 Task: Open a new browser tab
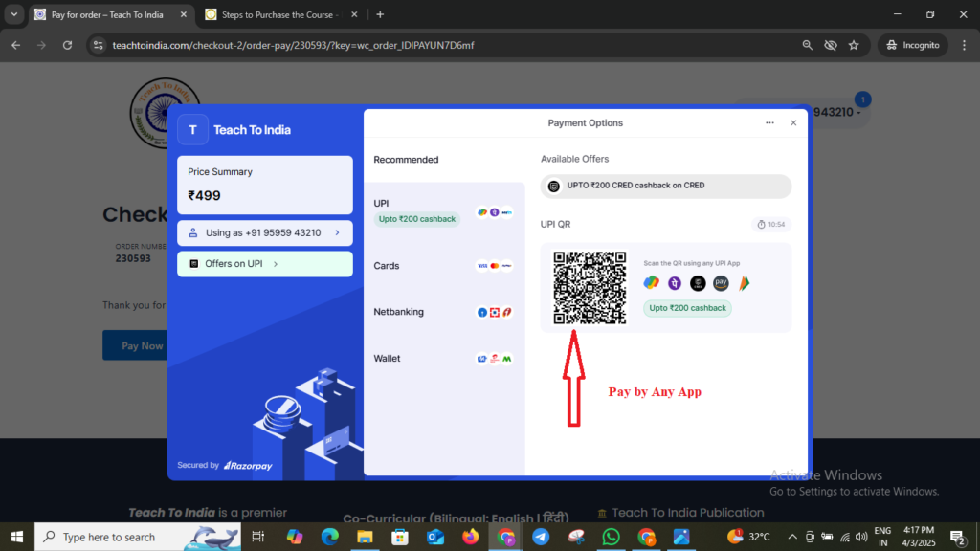380,14
